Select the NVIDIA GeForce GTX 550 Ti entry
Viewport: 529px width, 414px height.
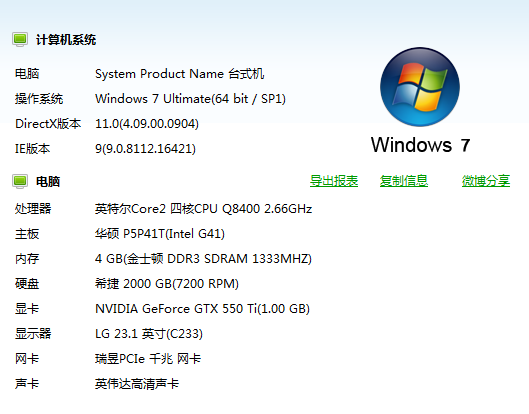pos(202,309)
